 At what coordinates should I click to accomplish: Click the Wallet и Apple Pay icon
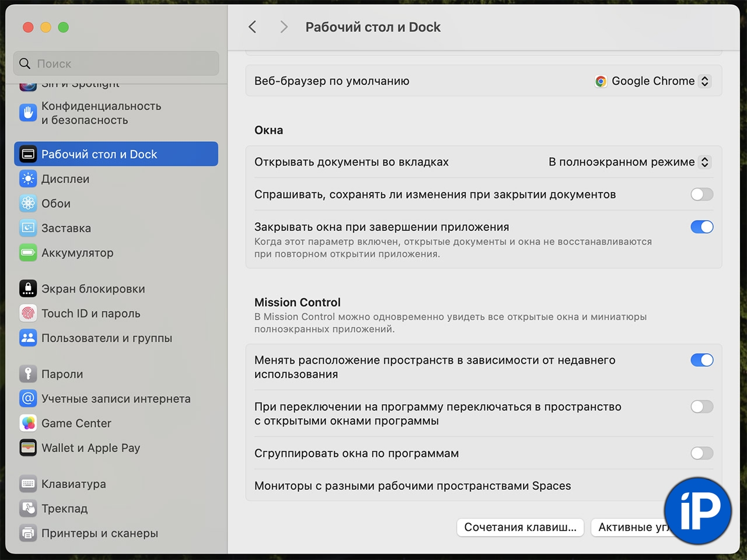(x=28, y=447)
